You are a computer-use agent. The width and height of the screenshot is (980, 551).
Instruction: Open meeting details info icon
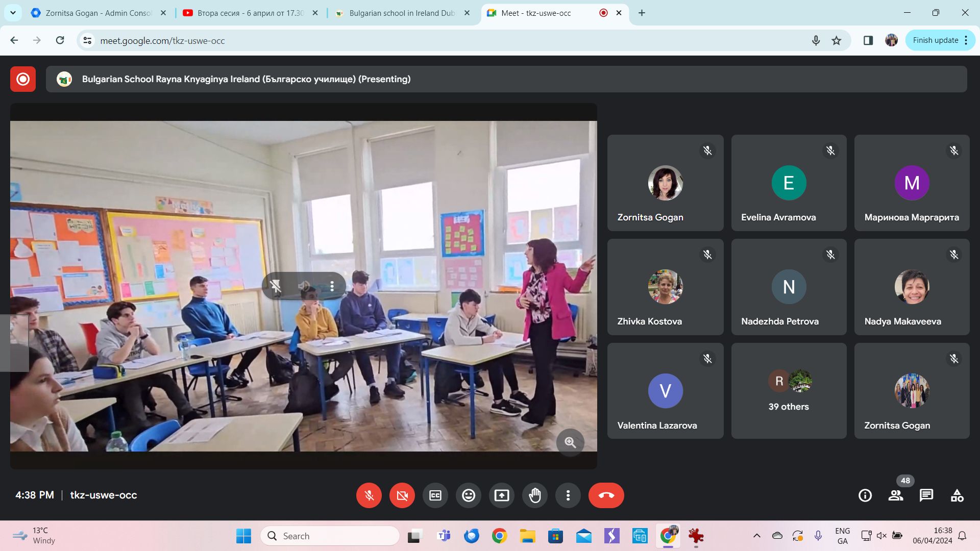click(x=865, y=495)
